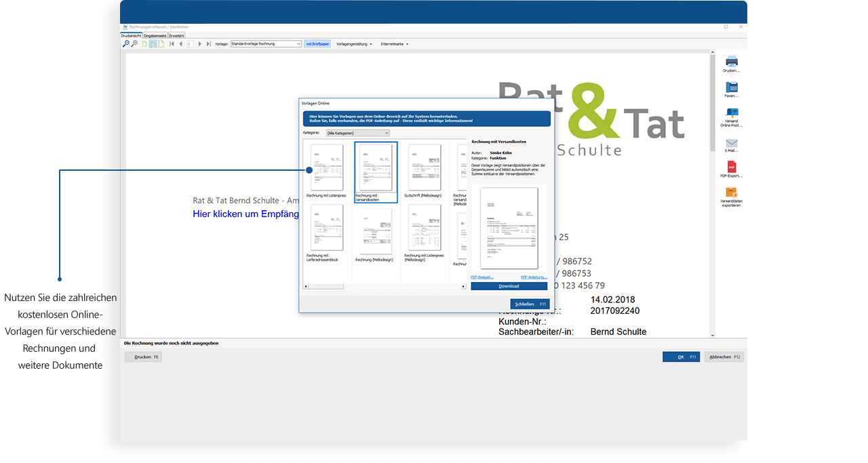Open the Kategorie dropdown '(Alle Kategorien)'

click(358, 134)
